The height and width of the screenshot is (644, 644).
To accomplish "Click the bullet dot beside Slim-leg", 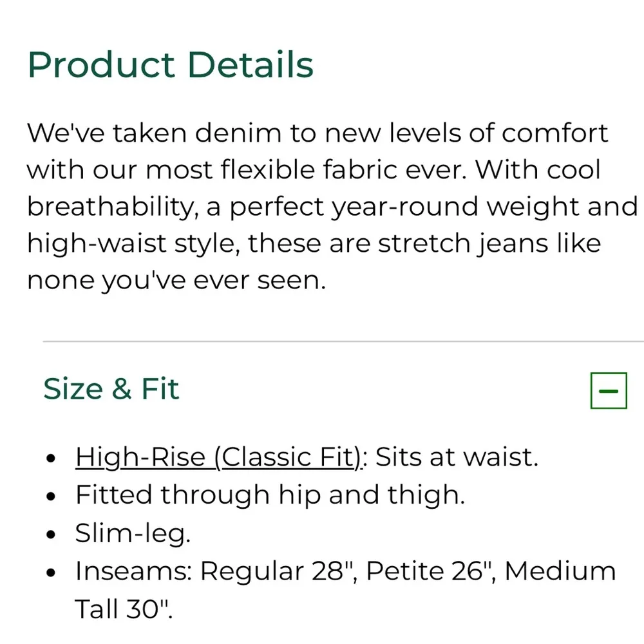I will point(52,535).
